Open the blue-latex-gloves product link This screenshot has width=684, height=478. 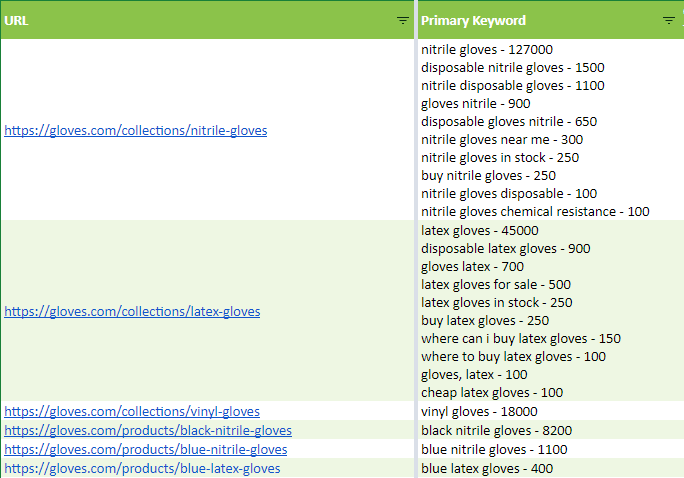[x=142, y=468]
